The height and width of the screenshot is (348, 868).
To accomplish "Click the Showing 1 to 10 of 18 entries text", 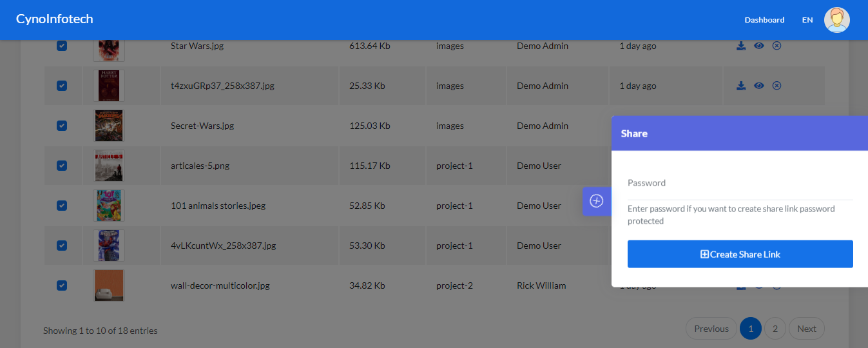I will point(101,331).
